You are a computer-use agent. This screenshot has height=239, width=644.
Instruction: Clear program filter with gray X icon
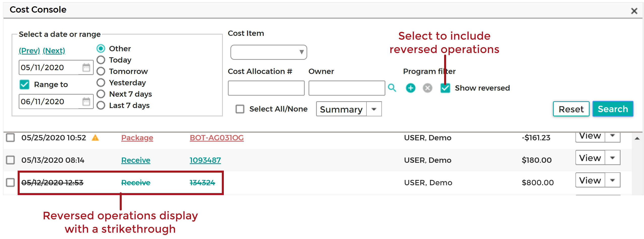(x=427, y=88)
